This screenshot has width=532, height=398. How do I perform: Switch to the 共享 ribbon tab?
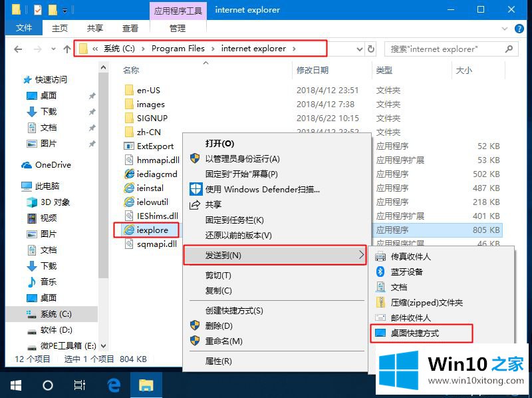pyautogui.click(x=94, y=28)
